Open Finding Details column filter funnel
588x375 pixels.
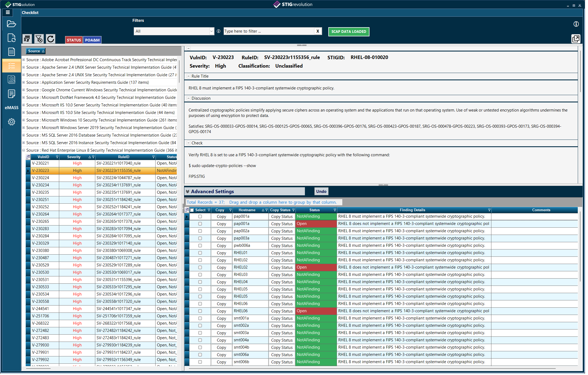tap(489, 210)
